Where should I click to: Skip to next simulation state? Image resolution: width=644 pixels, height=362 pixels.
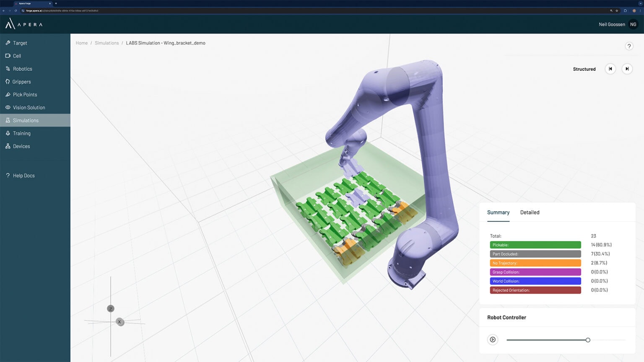[627, 69]
